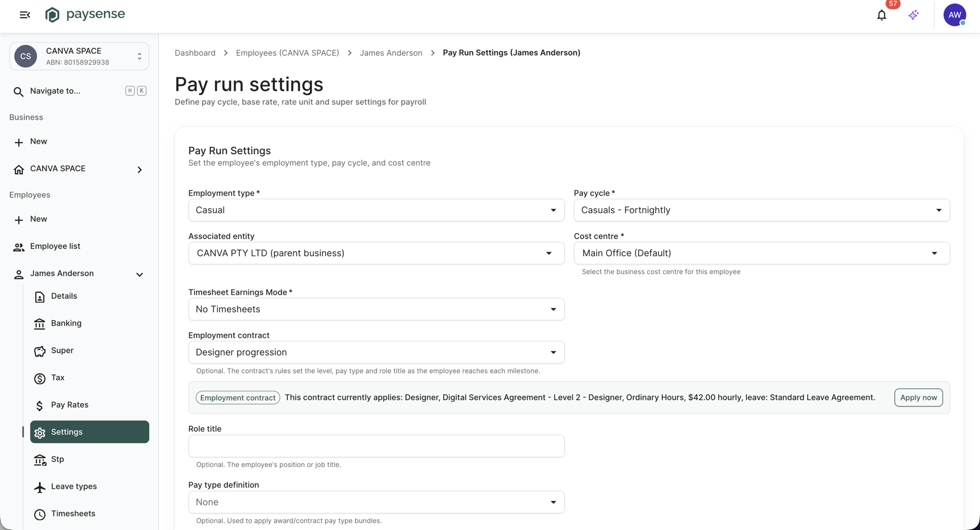The width and height of the screenshot is (980, 530).
Task: Open the AW user avatar menu
Action: click(x=954, y=15)
